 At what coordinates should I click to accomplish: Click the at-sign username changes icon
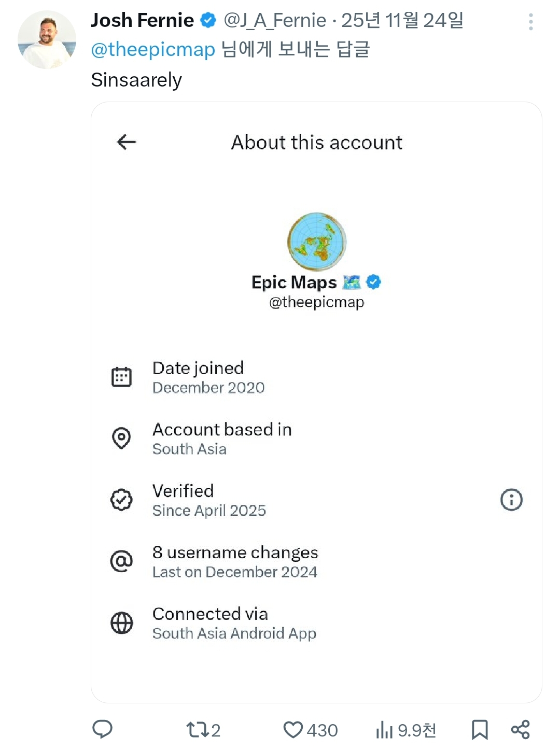(122, 561)
